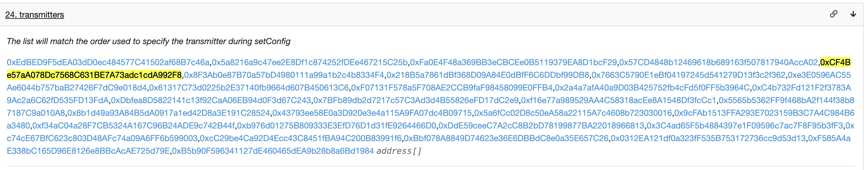Image resolution: width=868 pixels, height=170 pixels.
Task: Open address link 0x8F3Ab0e8
Action: tap(284, 75)
